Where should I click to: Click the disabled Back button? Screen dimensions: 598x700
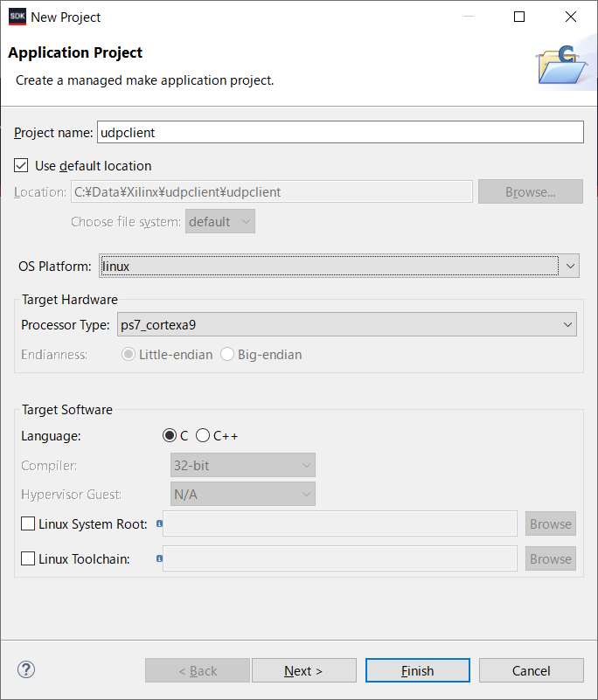[197, 670]
